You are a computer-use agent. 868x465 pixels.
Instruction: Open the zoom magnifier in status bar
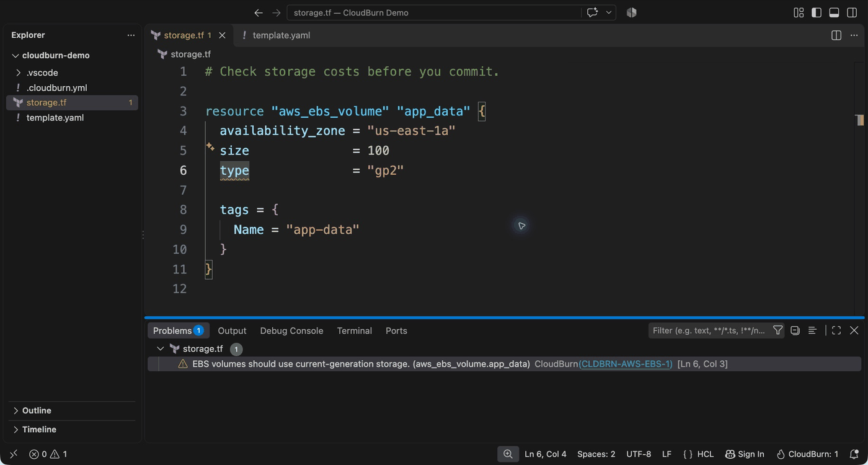tap(508, 454)
